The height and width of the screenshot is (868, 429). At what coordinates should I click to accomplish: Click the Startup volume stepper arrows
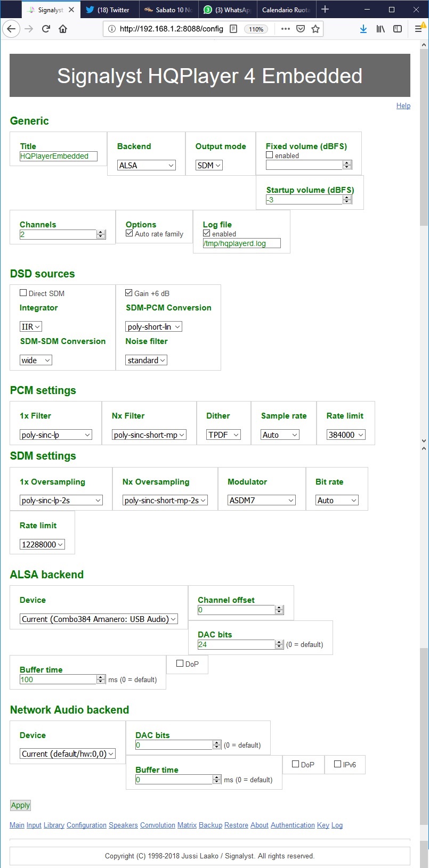pos(347,200)
